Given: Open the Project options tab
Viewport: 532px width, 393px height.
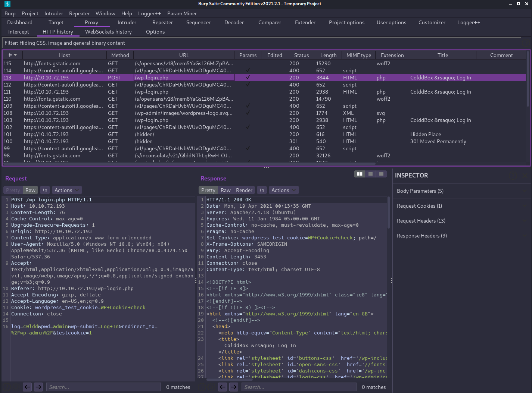Looking at the screenshot, I should [346, 22].
